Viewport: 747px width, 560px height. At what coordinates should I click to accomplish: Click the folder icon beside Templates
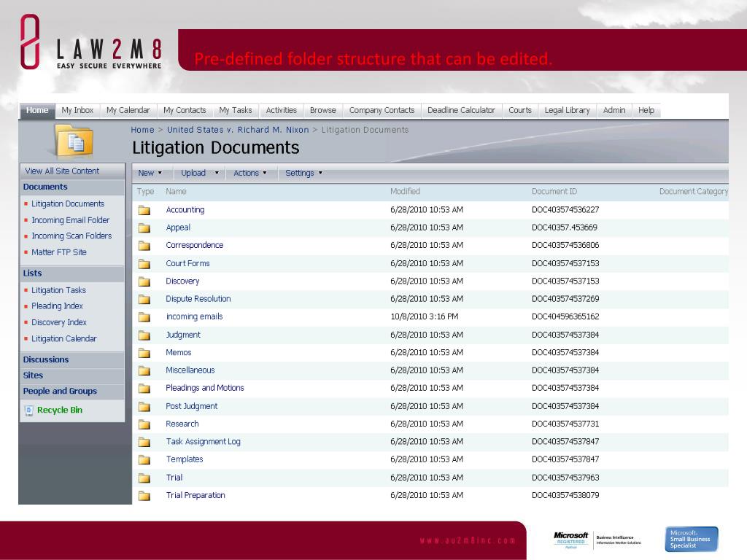[x=144, y=460]
